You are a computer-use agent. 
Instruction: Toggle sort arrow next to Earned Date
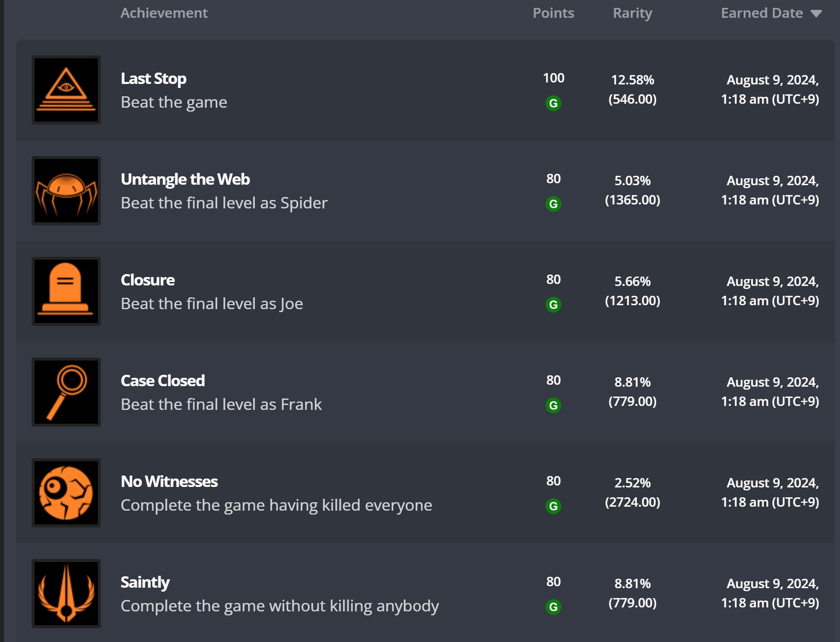point(816,14)
